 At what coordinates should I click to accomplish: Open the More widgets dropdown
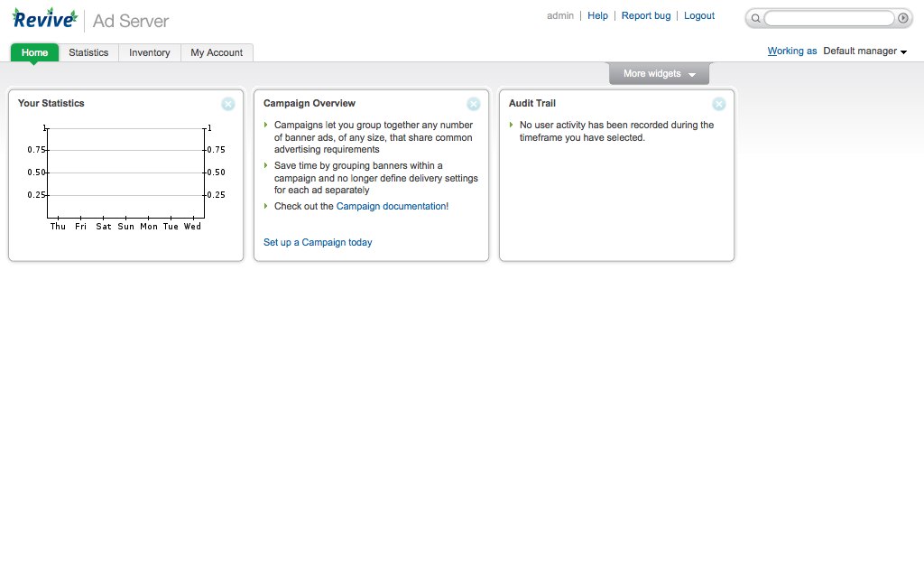659,72
